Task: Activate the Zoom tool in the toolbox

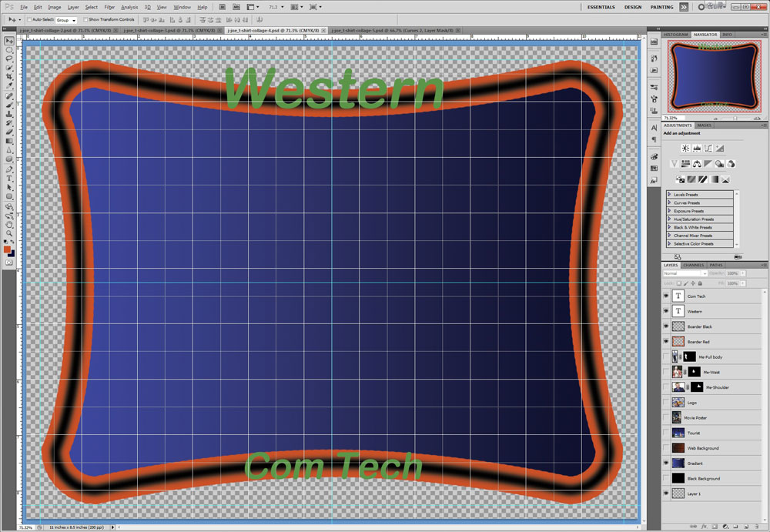Action: (x=9, y=233)
